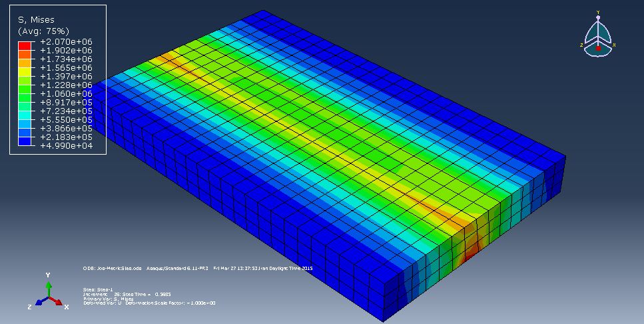Screen dimensions: 644x324
Task: Click the 'S, Mises' legend title
Action: coord(36,20)
